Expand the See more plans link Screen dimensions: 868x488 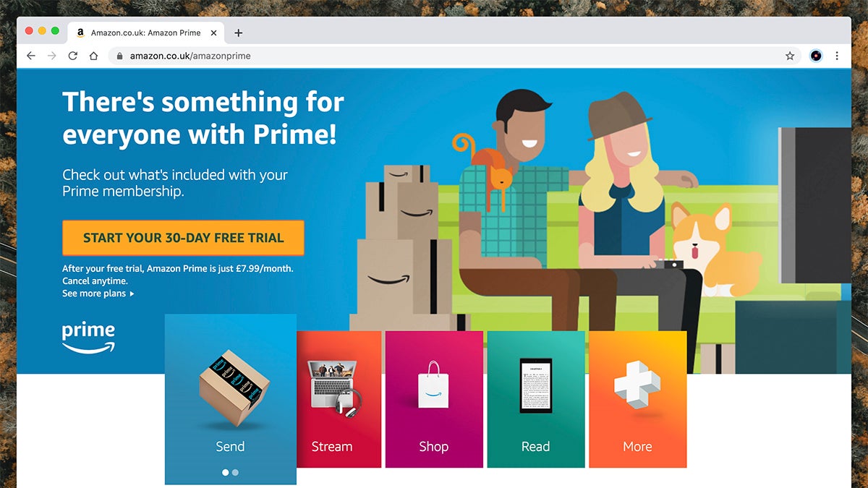click(x=98, y=294)
